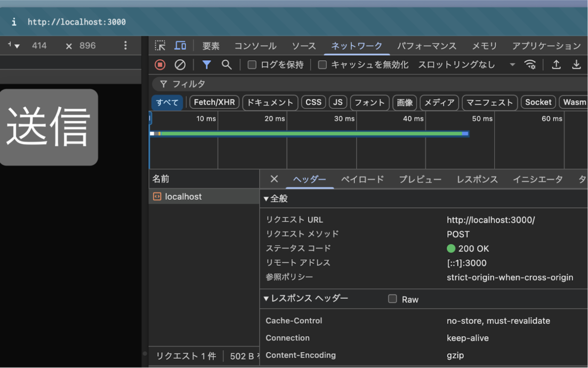The width and height of the screenshot is (588, 368).
Task: Select the ネットワーク tab
Action: point(357,46)
